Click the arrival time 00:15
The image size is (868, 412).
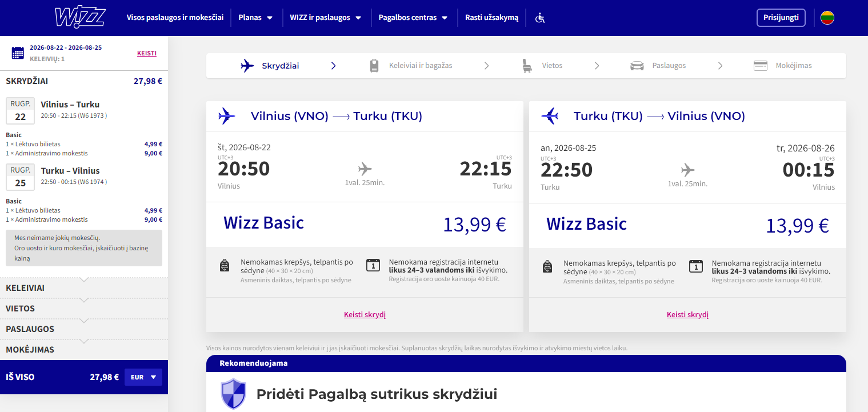[x=809, y=170]
